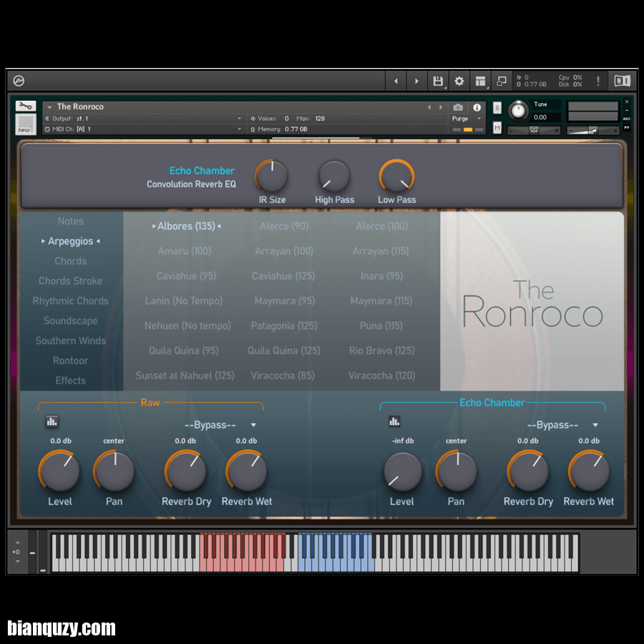Go to next preset with right arrow in header
Screen dimensions: 644x644
pos(416,81)
